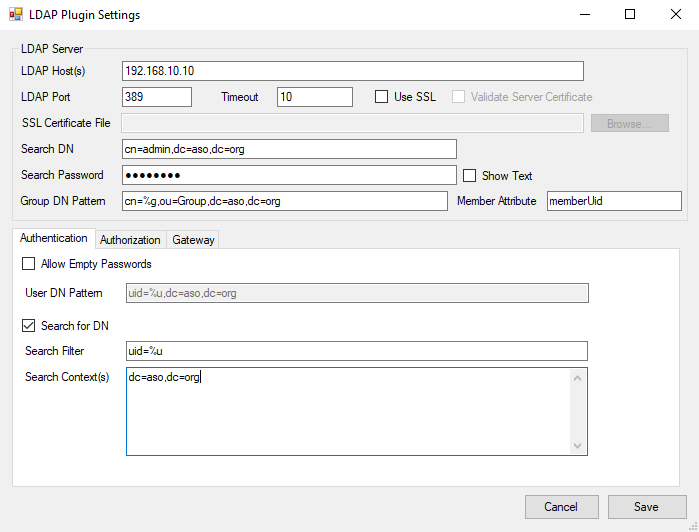Focus the LDAP Port field

coord(156,97)
